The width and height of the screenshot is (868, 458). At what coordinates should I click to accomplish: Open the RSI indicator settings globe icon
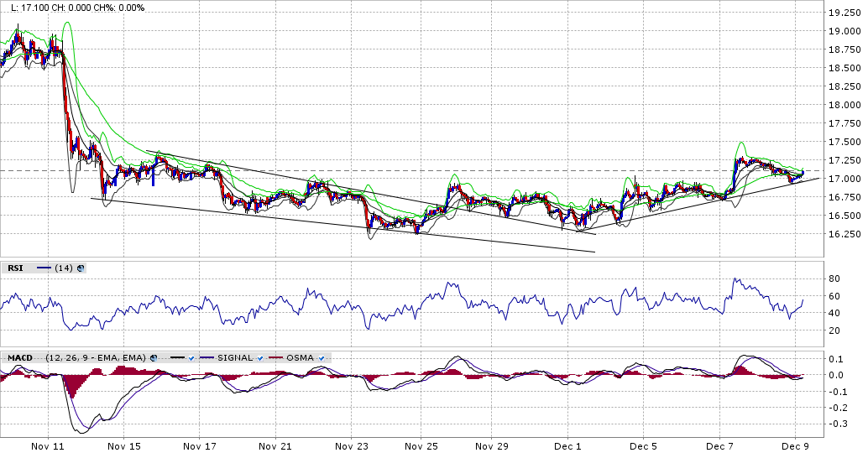coord(81,268)
